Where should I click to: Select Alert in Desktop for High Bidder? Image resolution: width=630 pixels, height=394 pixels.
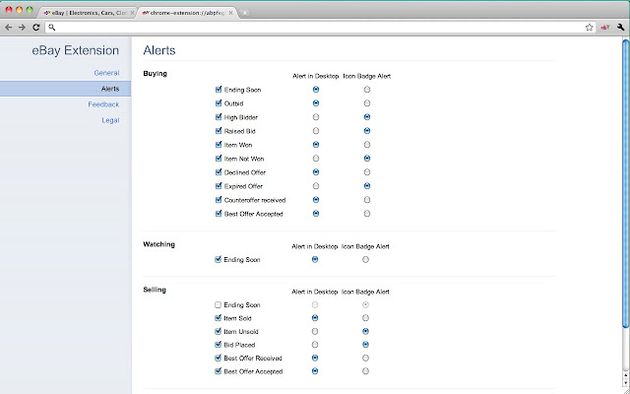coord(316,117)
